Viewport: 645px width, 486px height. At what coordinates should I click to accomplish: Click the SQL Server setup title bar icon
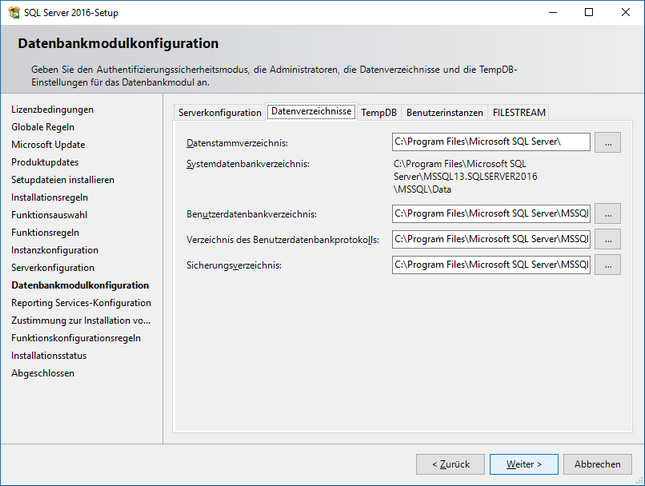[14, 12]
